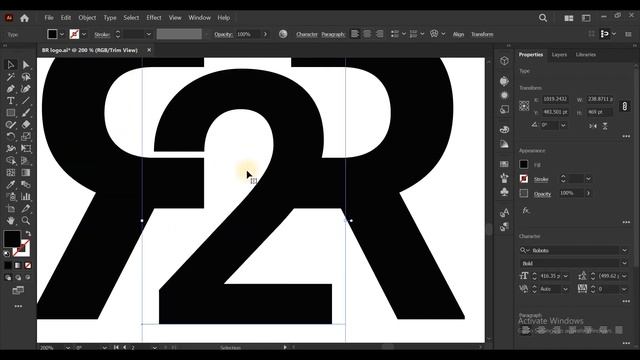Open the 3D and Materials panel icon
The height and width of the screenshot is (360, 640).
(x=504, y=61)
